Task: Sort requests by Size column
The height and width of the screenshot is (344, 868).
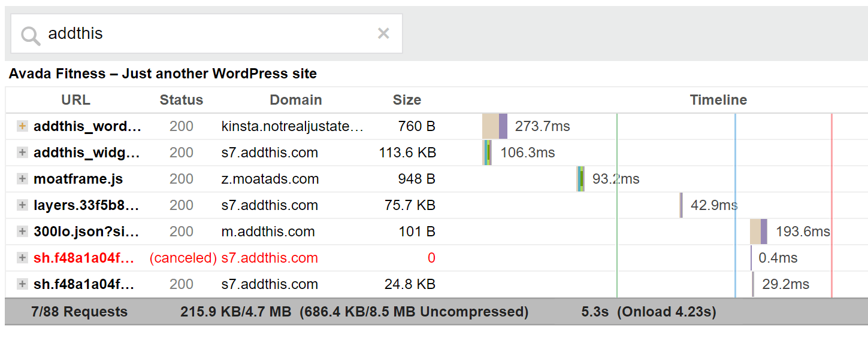Action: point(407,100)
